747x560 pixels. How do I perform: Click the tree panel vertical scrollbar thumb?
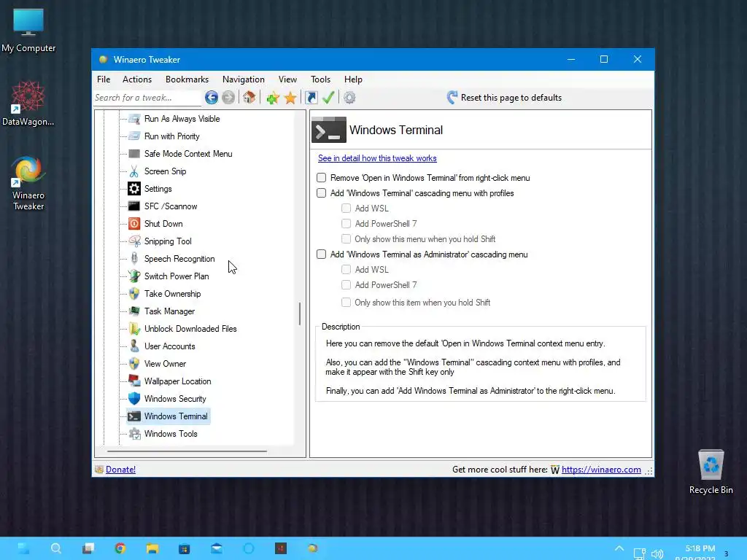tap(300, 314)
